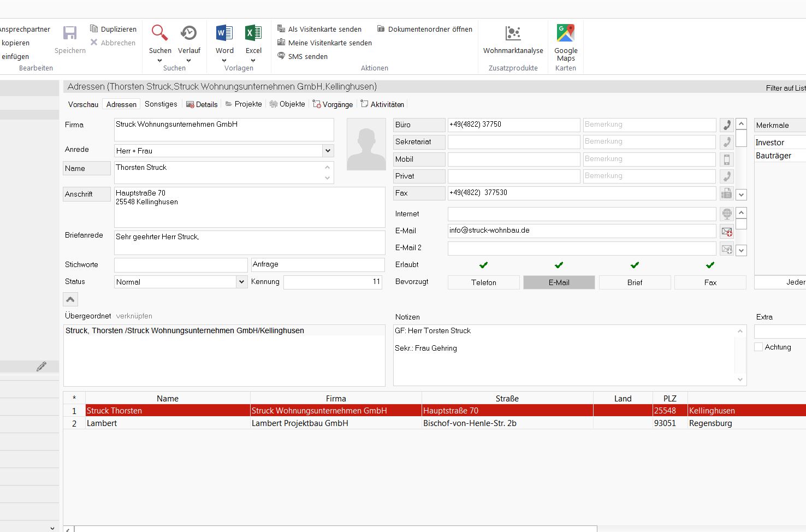The width and height of the screenshot is (806, 532).
Task: Click the verknüpfen link
Action: [x=134, y=316]
